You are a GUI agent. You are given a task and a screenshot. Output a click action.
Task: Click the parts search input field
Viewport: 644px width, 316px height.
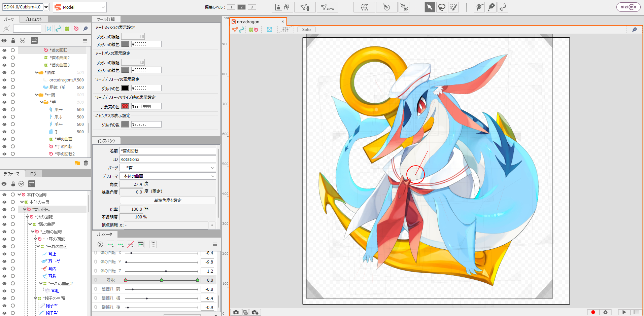(27, 29)
